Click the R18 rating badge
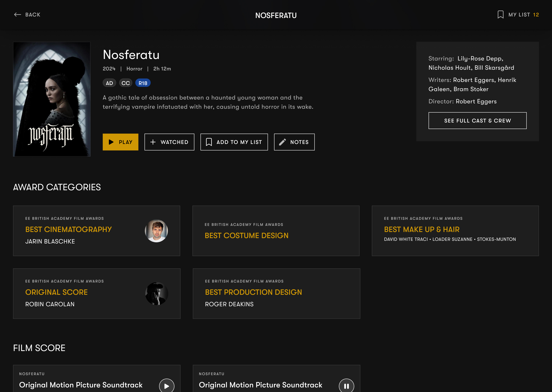 (x=143, y=83)
